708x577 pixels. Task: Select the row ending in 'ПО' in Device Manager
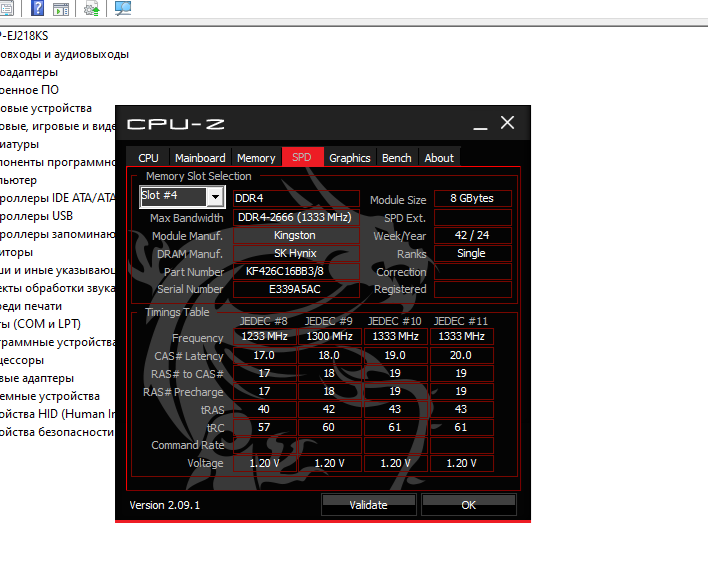point(29,90)
